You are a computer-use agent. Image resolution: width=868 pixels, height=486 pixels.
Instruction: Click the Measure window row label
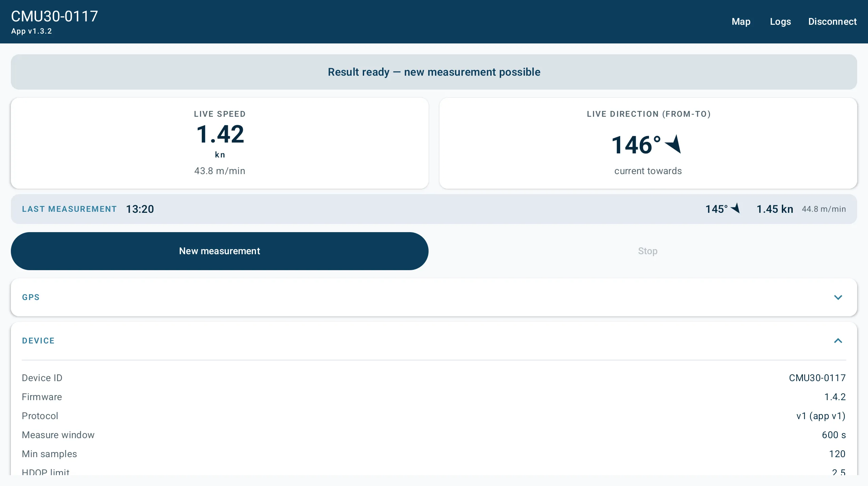58,435
